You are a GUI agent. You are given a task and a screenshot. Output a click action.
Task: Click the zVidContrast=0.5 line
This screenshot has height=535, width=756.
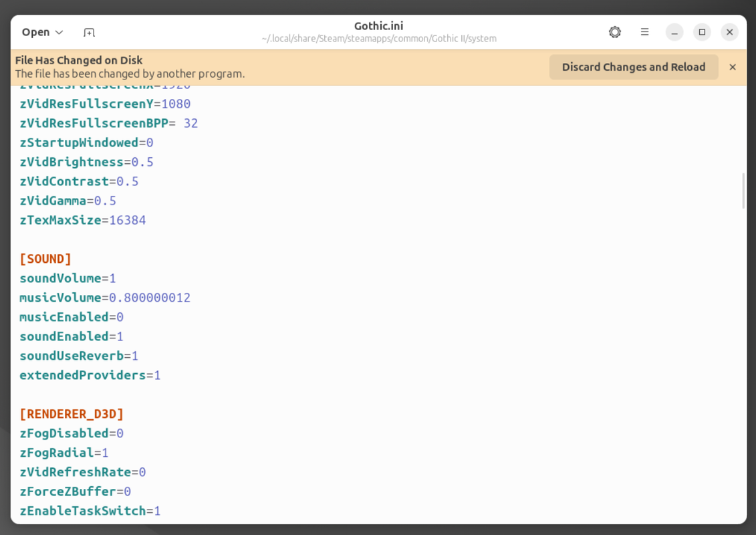(x=79, y=181)
